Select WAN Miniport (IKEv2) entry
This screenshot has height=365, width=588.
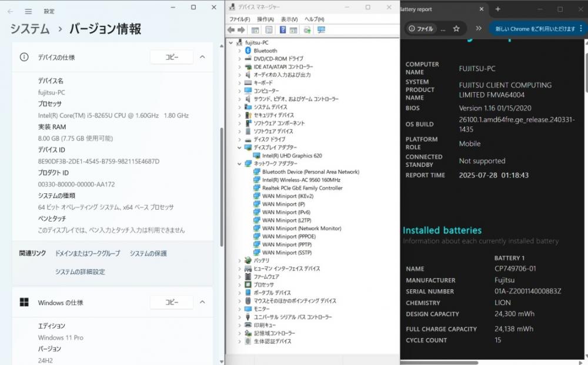(288, 196)
